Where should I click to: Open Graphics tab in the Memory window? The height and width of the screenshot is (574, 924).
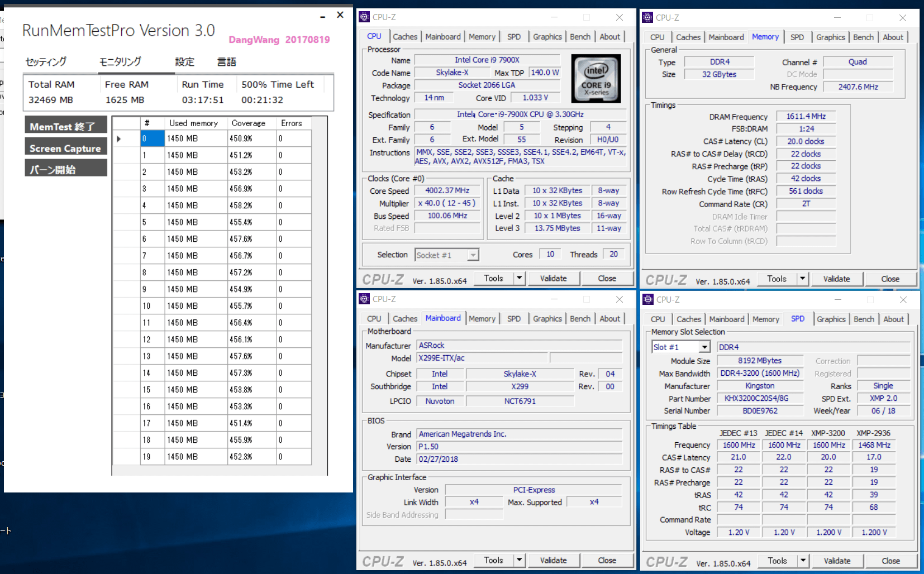830,37
